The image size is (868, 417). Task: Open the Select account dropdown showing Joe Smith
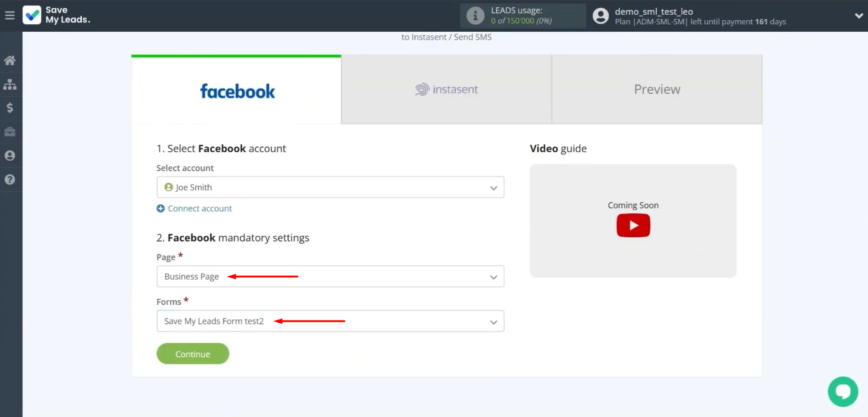(330, 187)
